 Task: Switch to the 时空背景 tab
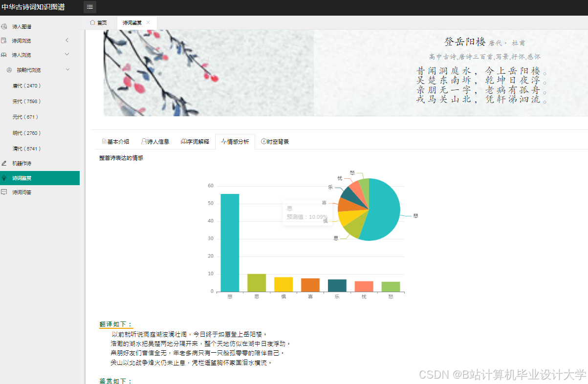click(x=276, y=141)
